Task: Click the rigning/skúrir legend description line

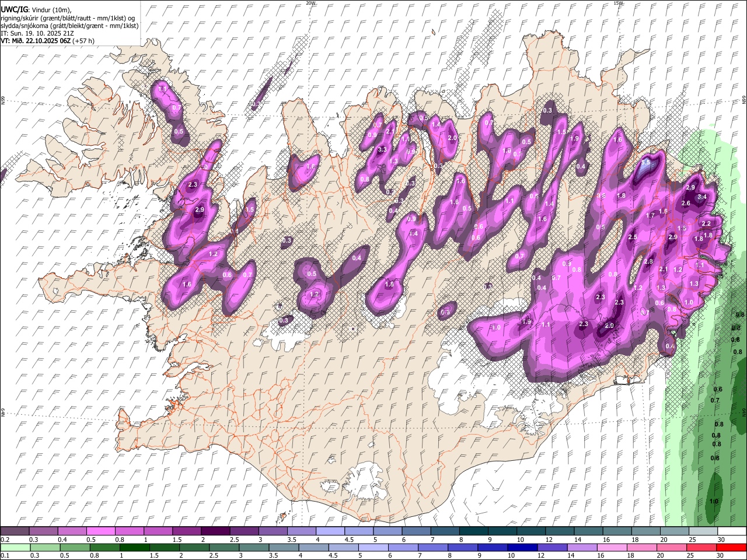Action: click(68, 18)
